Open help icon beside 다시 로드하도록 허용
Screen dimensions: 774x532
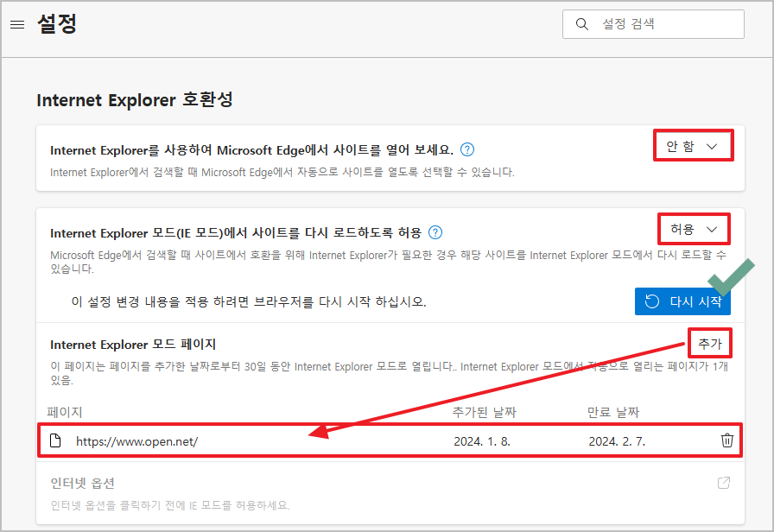(435, 232)
